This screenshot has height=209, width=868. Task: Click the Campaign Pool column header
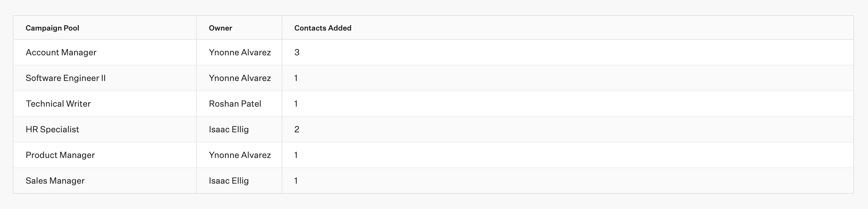(x=52, y=28)
